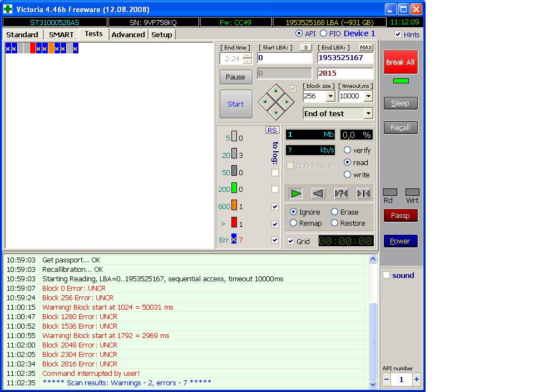Click the Pause button
This screenshot has width=534, height=392.
click(x=236, y=77)
